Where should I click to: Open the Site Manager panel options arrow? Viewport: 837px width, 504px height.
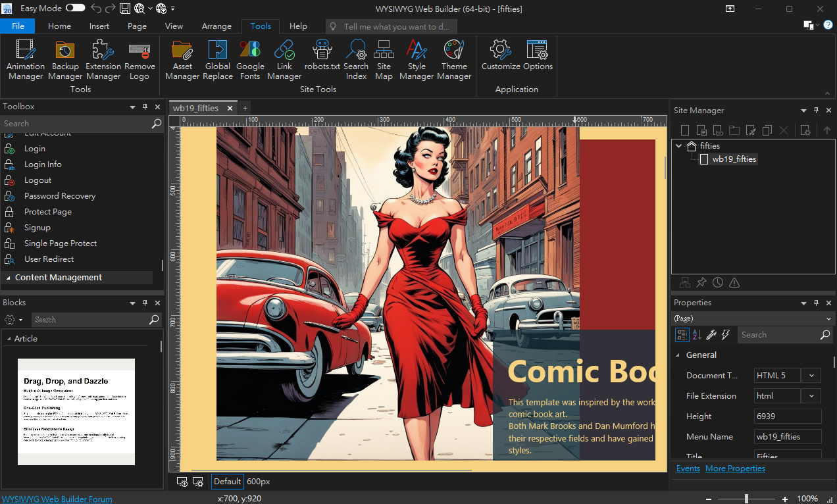(x=803, y=111)
